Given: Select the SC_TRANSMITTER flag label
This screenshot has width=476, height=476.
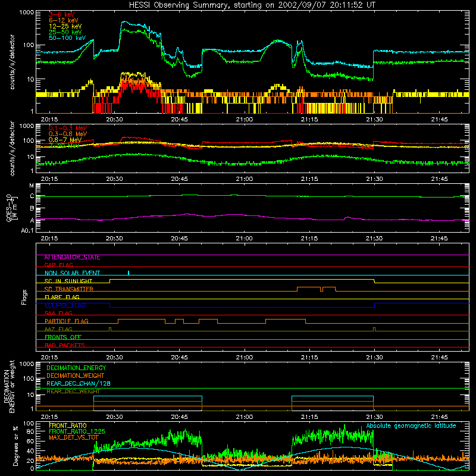Looking at the screenshot, I should click(68, 289).
